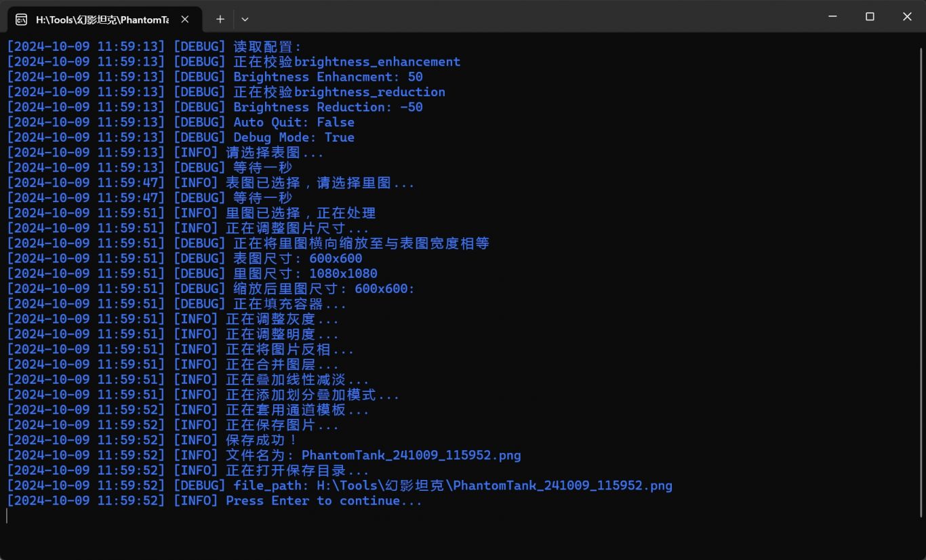Close the terminal window
Viewport: 926px width, 560px height.
907,16
